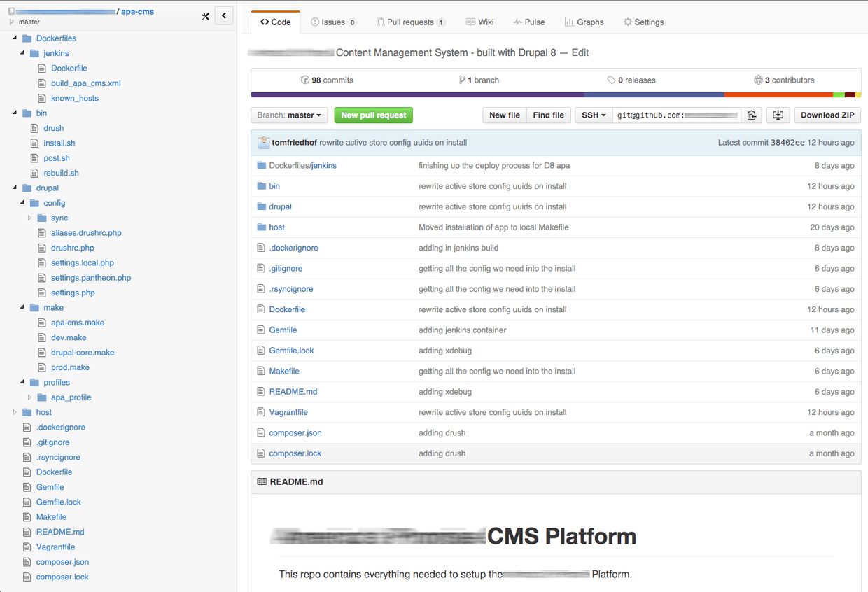Image resolution: width=868 pixels, height=592 pixels.
Task: Open the host folder in file list
Action: click(x=276, y=227)
